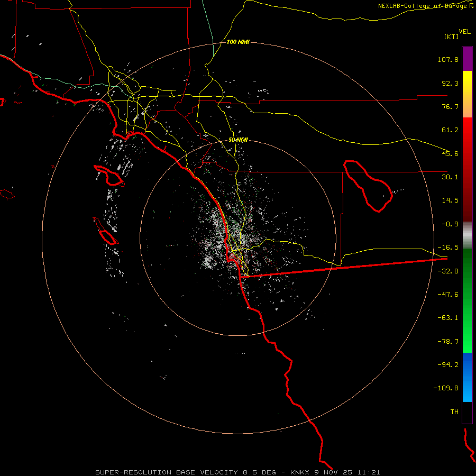Click the Salton Sea red outline

pyautogui.click(x=368, y=186)
